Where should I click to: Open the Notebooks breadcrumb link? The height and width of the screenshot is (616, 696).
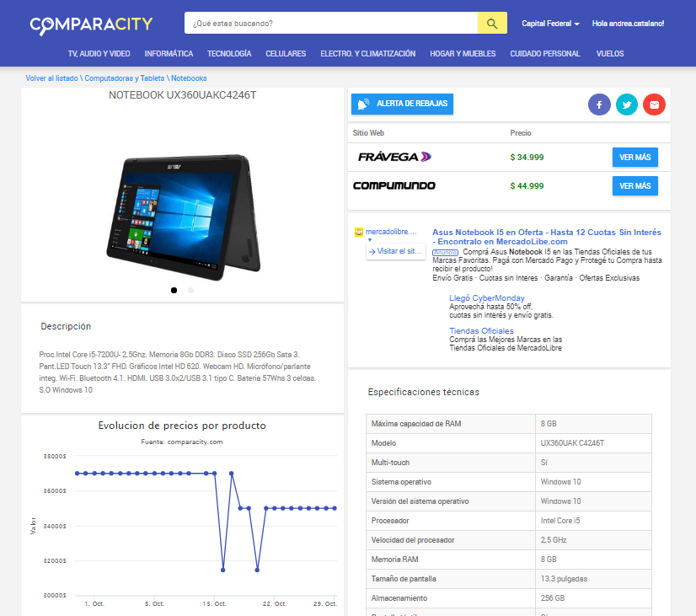click(x=189, y=78)
